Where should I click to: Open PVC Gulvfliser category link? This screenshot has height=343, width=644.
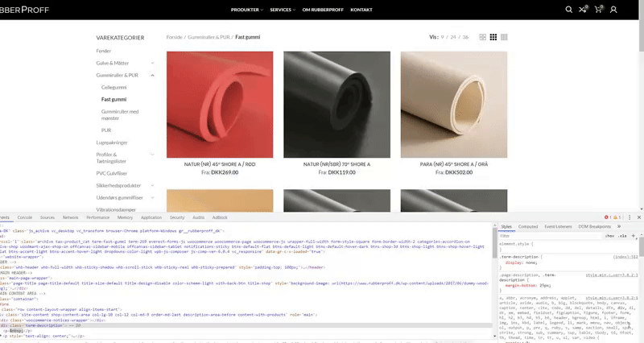coord(111,173)
